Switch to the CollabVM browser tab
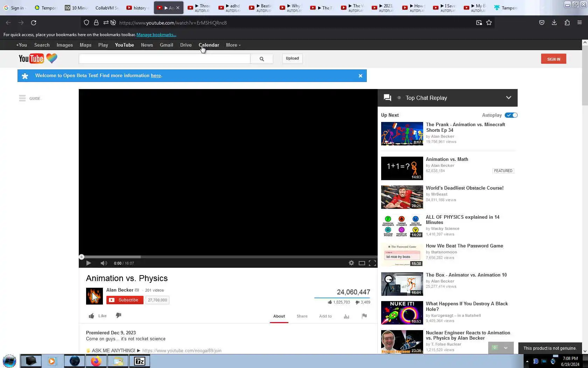This screenshot has height=368, width=588. (x=106, y=8)
